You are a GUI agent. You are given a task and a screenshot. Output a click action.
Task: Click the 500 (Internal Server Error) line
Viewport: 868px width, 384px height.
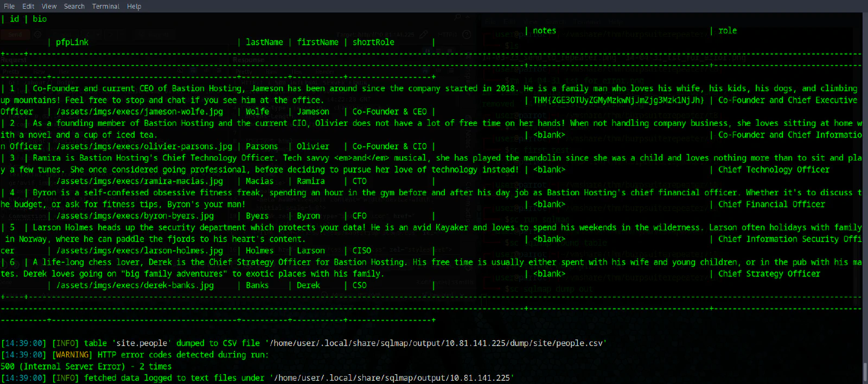pyautogui.click(x=86, y=367)
